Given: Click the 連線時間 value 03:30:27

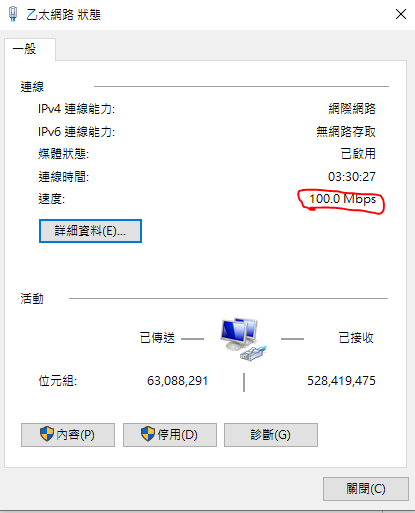Looking at the screenshot, I should click(x=352, y=176).
